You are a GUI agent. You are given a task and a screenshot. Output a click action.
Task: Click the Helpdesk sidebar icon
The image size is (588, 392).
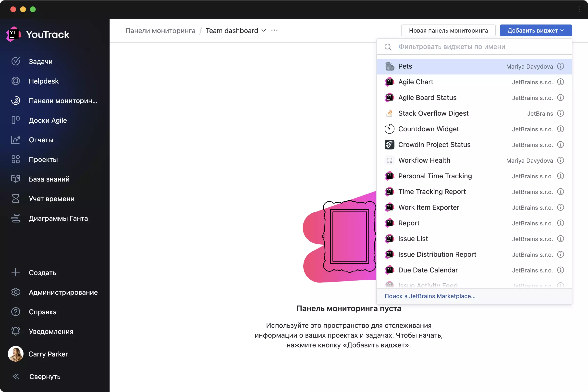tap(15, 81)
